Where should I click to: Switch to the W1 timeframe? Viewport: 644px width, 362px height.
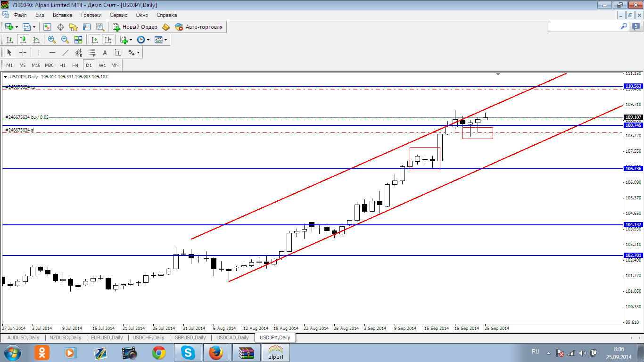(102, 65)
